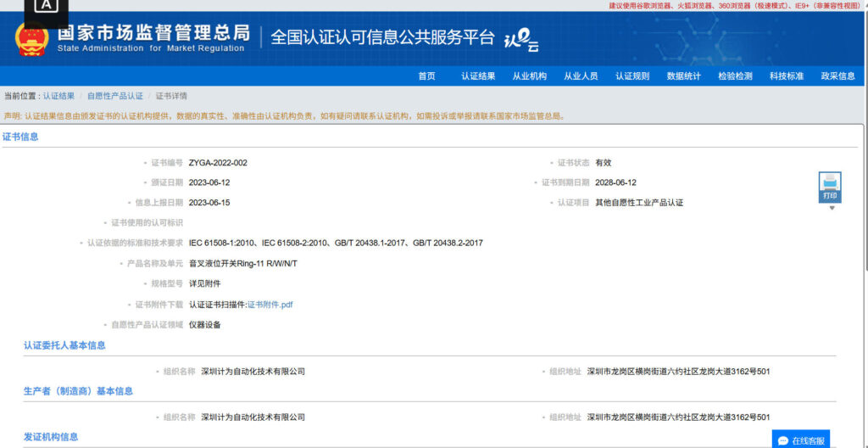Viewport: 868px width, 448px height.
Task: Open 检验检测 in the navigation bar
Action: 735,76
